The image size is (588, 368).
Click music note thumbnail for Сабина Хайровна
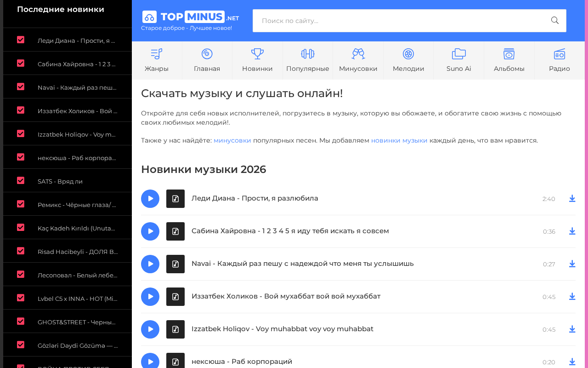coord(175,231)
